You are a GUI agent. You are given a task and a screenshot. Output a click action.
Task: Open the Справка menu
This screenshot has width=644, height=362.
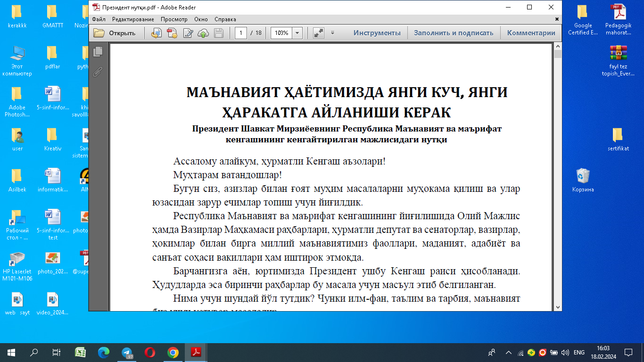225,19
